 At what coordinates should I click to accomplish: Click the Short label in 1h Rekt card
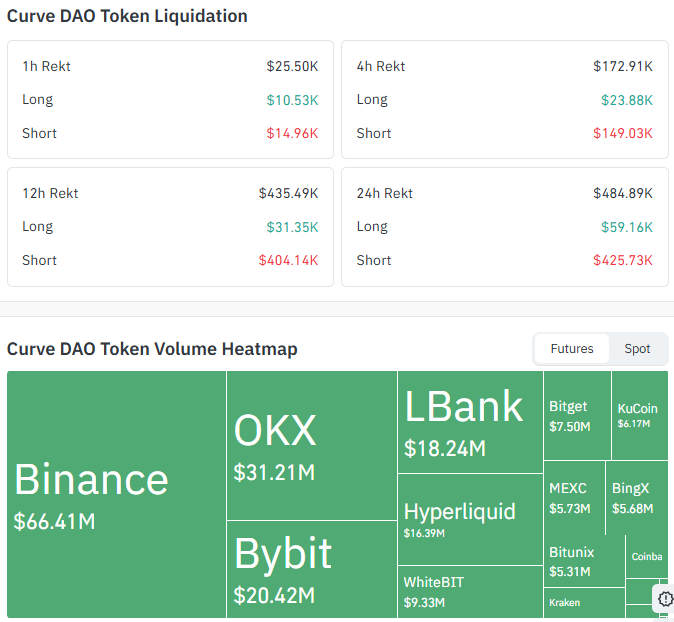(40, 133)
